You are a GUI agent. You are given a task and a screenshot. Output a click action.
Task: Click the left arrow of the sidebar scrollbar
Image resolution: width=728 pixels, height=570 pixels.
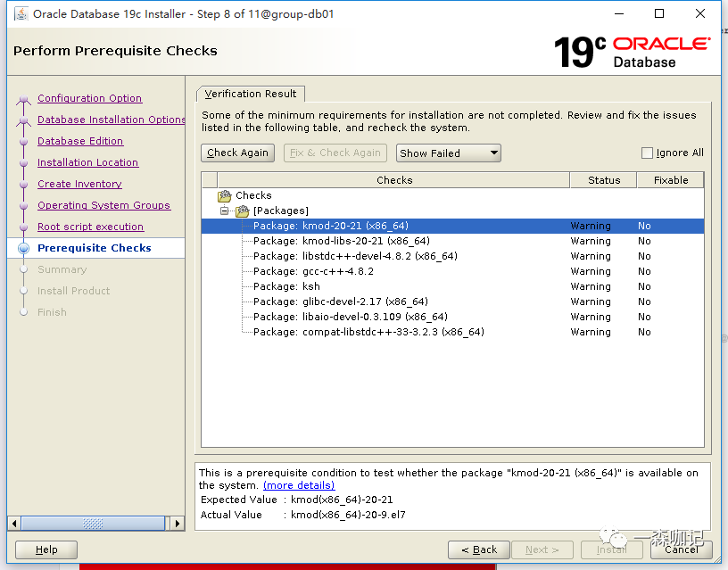pos(14,524)
